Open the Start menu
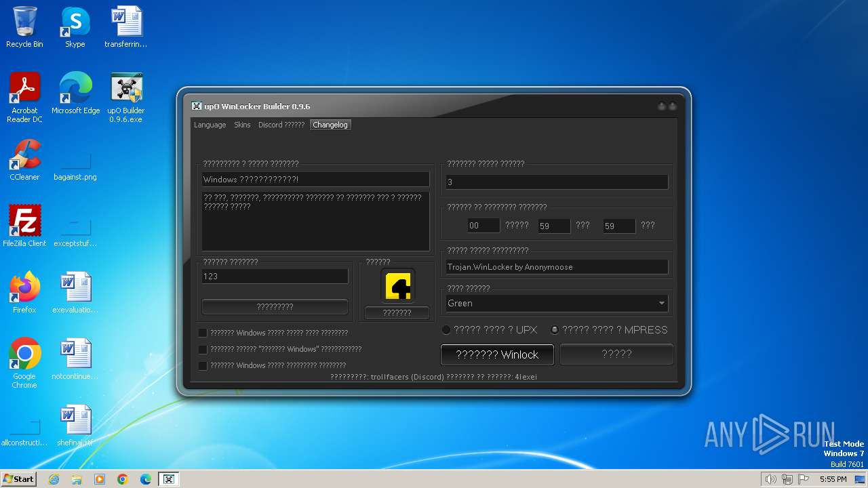The image size is (868, 488). (x=18, y=479)
